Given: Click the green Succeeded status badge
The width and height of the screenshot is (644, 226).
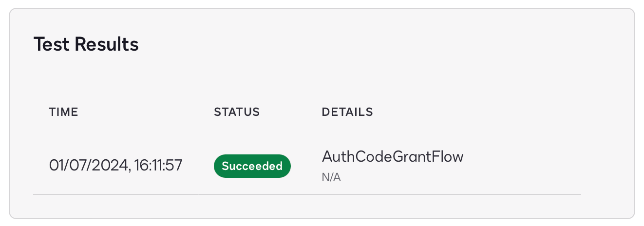Looking at the screenshot, I should pyautogui.click(x=252, y=166).
